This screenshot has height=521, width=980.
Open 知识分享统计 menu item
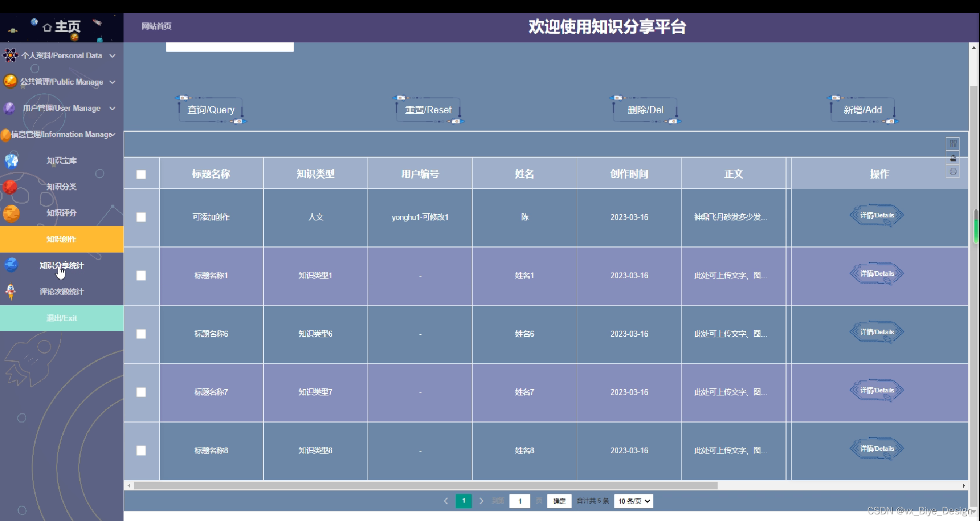(62, 265)
